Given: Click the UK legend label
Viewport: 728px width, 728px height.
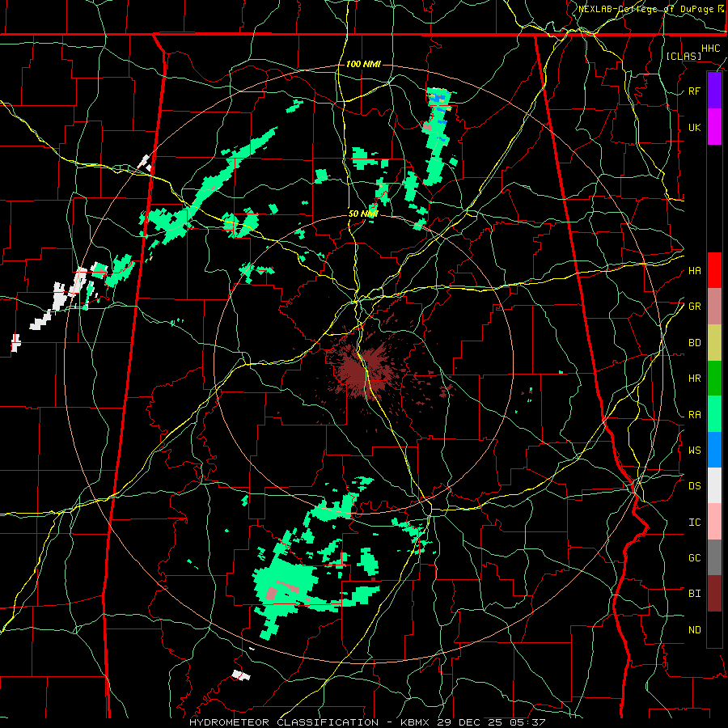Looking at the screenshot, I should point(694,127).
